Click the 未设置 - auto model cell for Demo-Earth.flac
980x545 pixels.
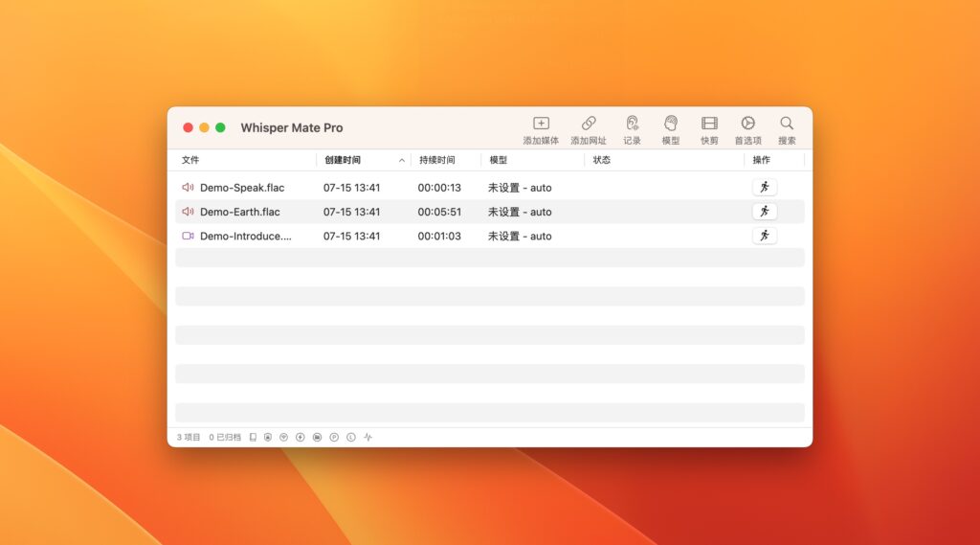pos(520,212)
